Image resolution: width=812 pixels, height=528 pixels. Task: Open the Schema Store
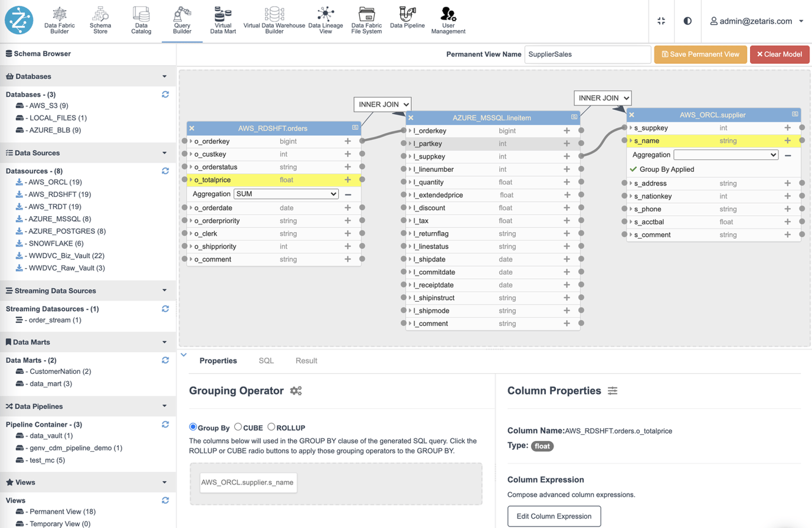pos(100,21)
